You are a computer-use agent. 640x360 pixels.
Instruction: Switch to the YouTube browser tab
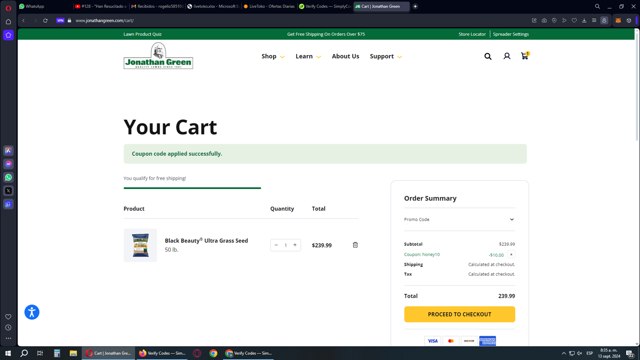tap(100, 7)
